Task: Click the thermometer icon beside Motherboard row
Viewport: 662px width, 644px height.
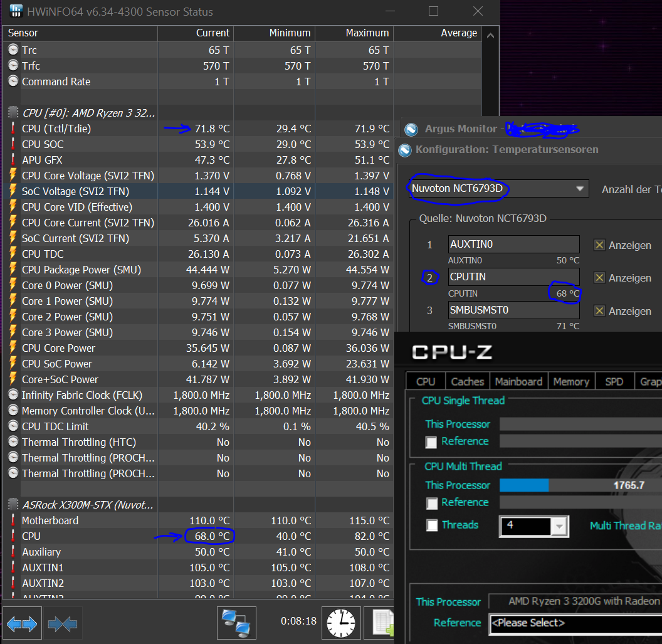Action: (x=13, y=520)
